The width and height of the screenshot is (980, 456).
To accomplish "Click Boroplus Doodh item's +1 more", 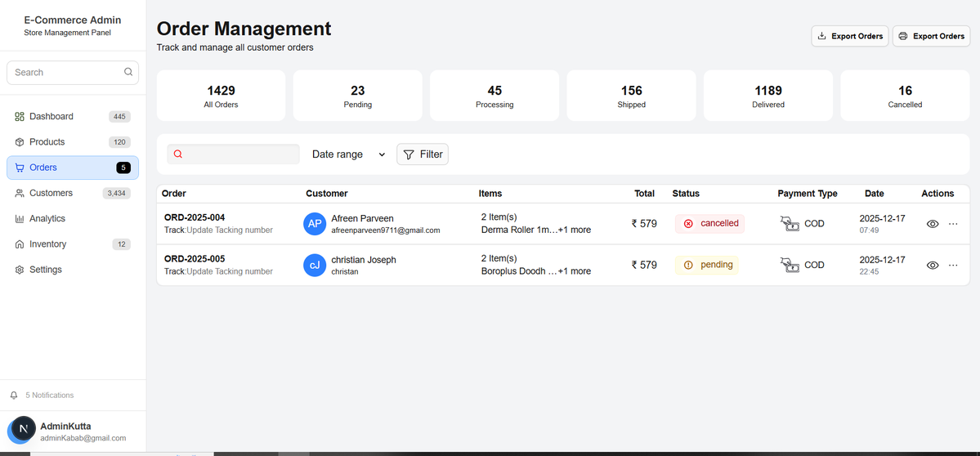I will [x=575, y=271].
